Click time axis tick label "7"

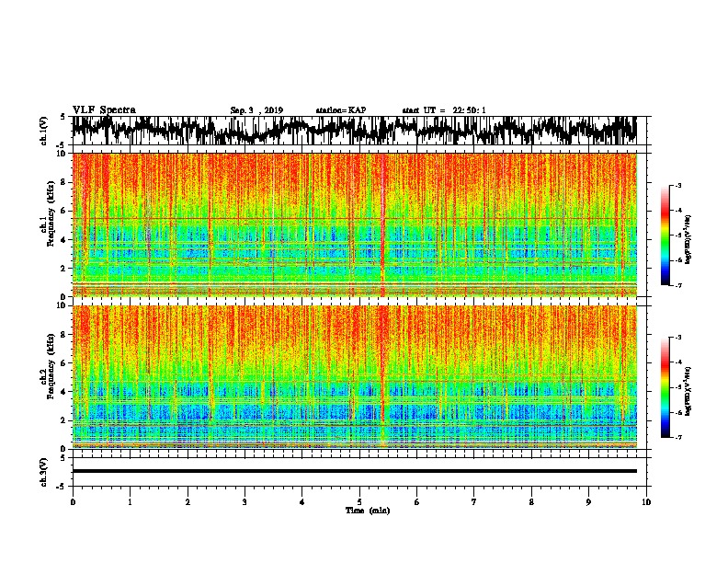coord(474,502)
